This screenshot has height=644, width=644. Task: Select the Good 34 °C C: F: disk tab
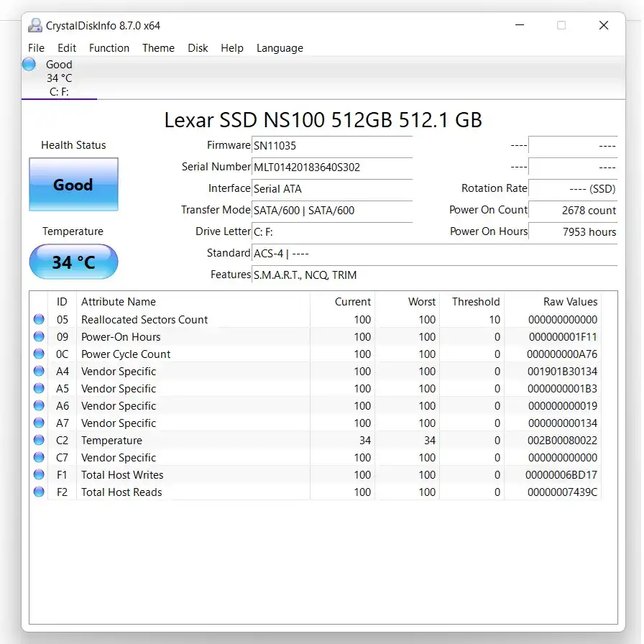click(x=59, y=78)
